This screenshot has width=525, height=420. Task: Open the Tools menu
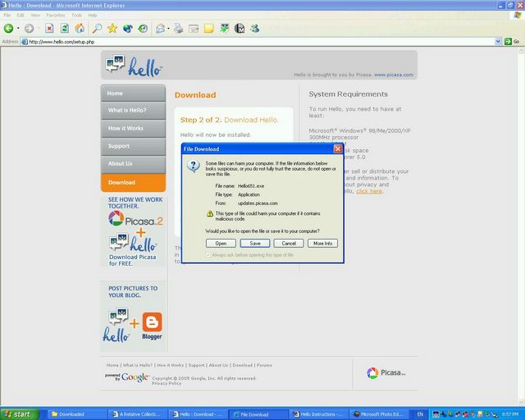[x=76, y=16]
